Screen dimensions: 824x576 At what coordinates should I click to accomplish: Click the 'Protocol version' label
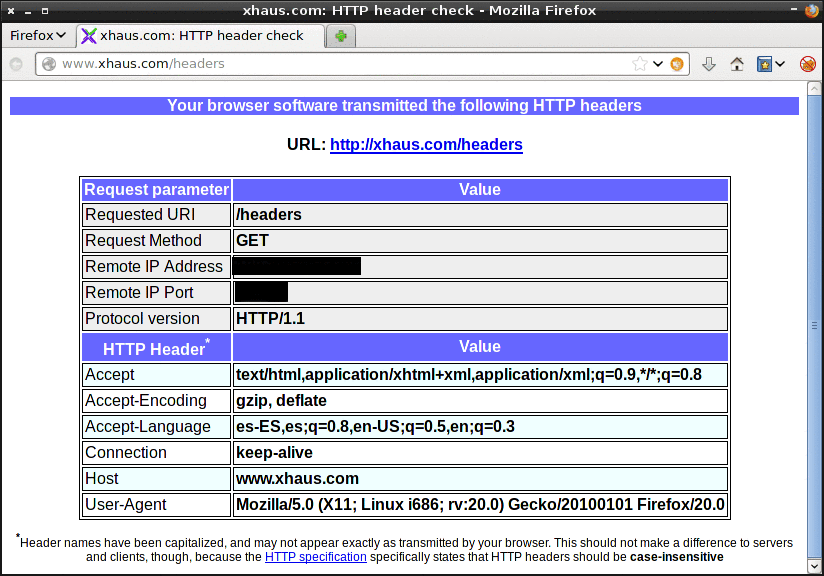[x=142, y=318]
